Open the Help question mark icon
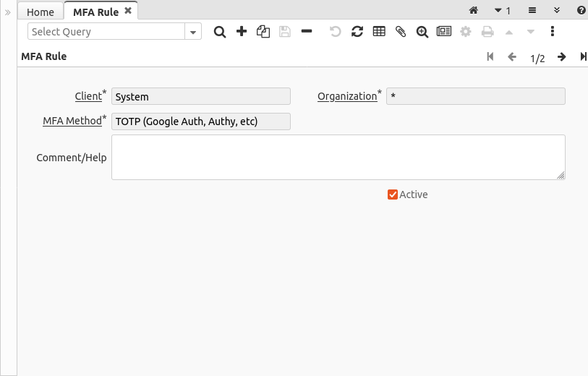This screenshot has width=588, height=376. (581, 11)
